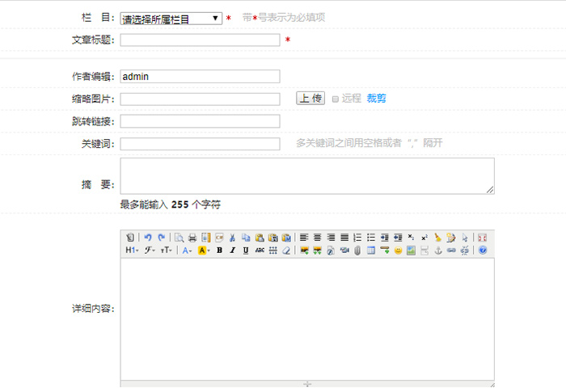Open the font family dropdown (F)
This screenshot has height=392, width=566.
pyautogui.click(x=149, y=251)
